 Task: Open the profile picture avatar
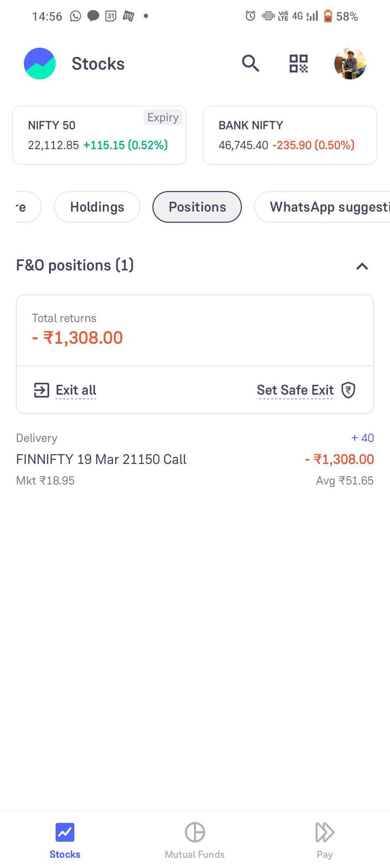pos(350,64)
